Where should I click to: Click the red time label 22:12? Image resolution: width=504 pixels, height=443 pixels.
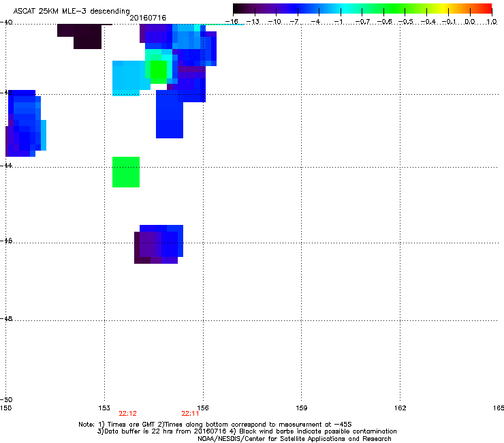(x=127, y=414)
